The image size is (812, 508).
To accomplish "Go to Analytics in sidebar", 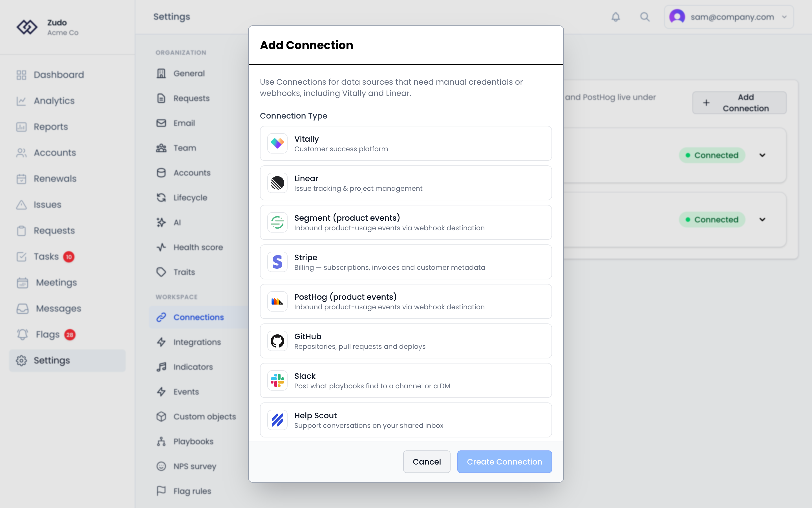I will coord(67,101).
